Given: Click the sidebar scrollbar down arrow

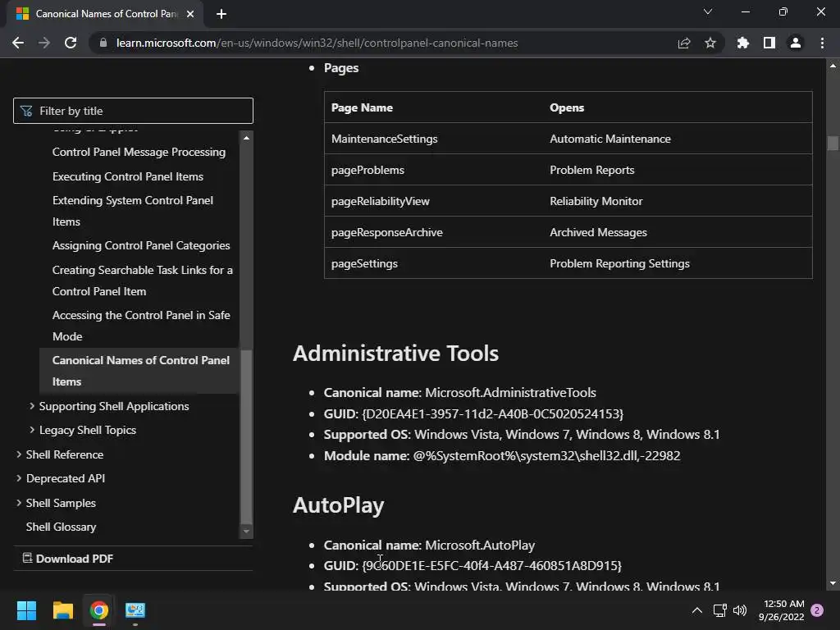Looking at the screenshot, I should pos(246,532).
